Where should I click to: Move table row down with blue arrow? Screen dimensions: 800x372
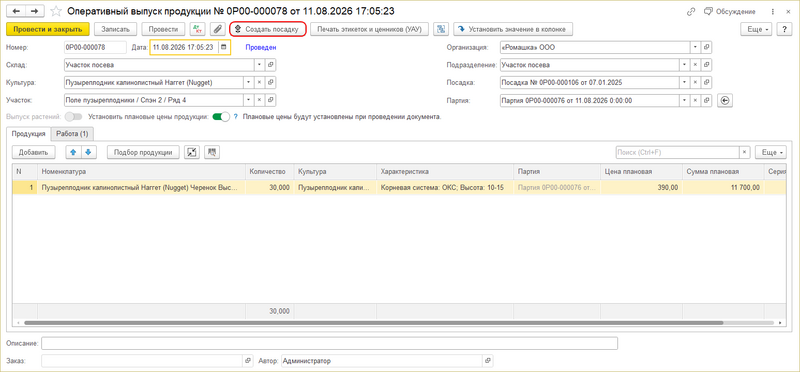tap(88, 152)
